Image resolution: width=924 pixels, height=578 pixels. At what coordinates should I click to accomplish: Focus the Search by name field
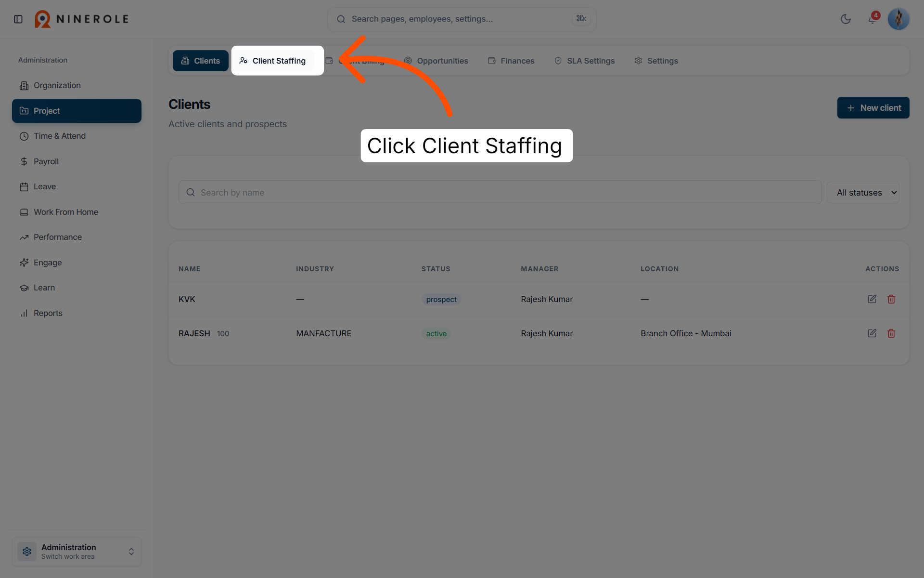[500, 192]
